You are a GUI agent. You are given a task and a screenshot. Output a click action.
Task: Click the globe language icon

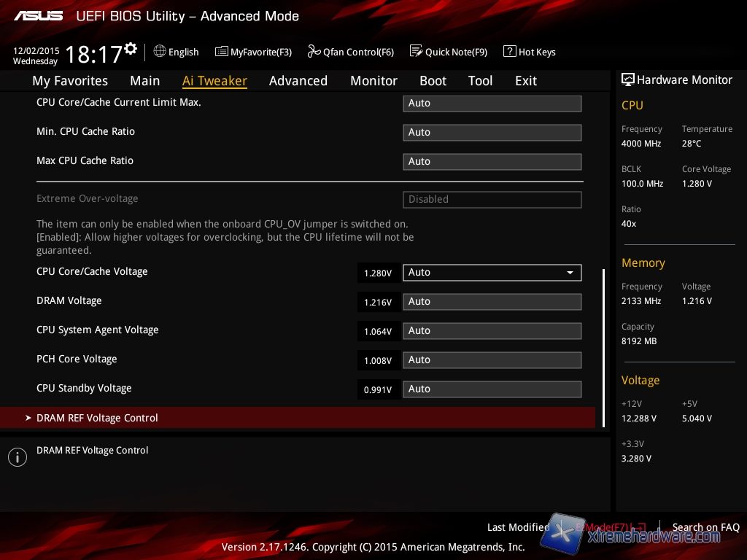pos(160,52)
